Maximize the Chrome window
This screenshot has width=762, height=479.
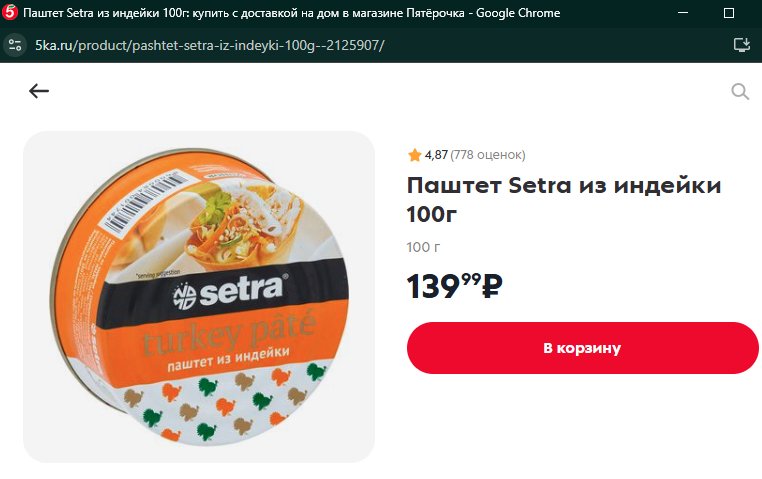tap(728, 13)
